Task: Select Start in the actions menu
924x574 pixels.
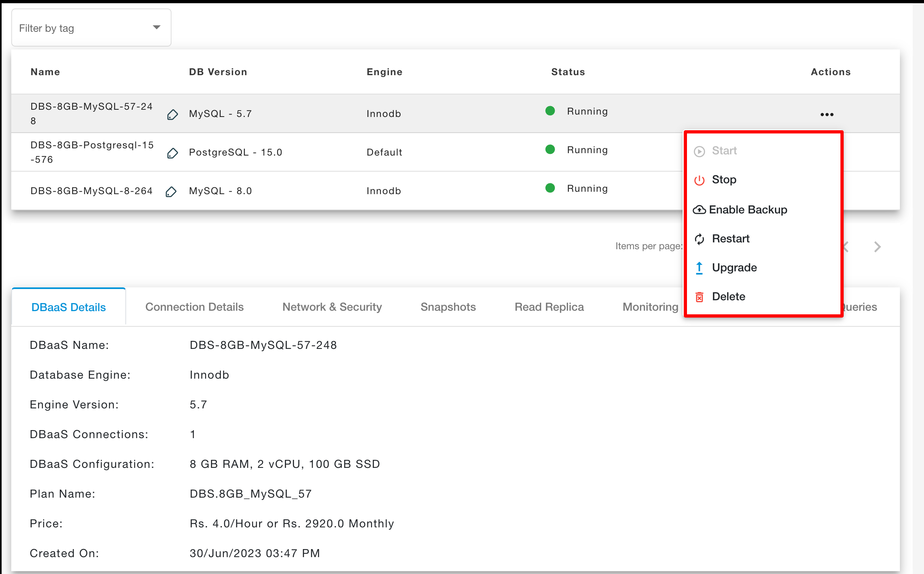Action: (x=763, y=151)
